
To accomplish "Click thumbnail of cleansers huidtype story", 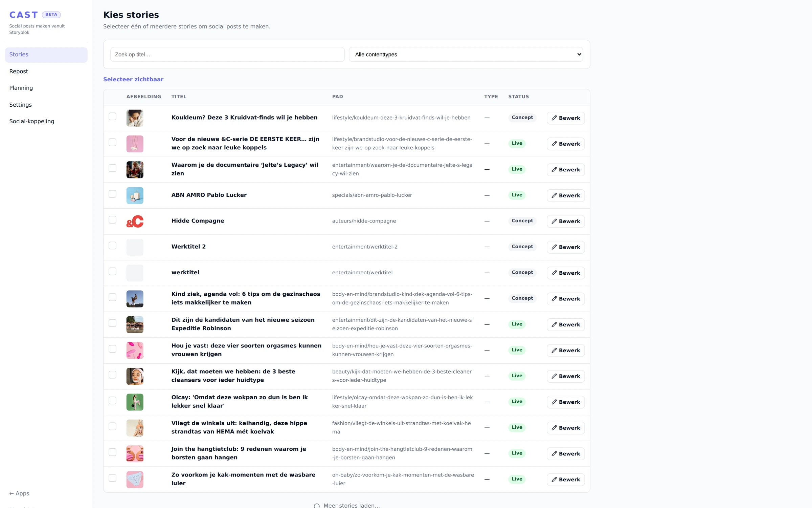I will click(135, 376).
